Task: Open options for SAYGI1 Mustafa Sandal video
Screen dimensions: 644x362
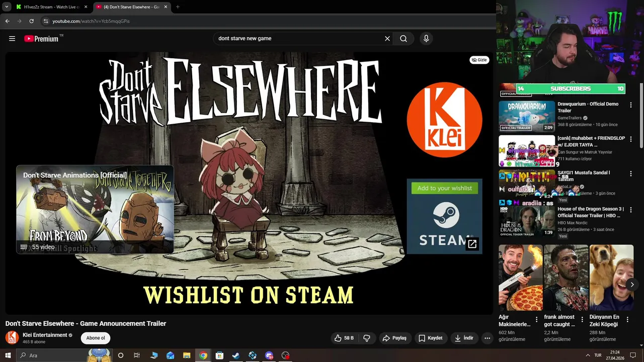Action: 631,173
